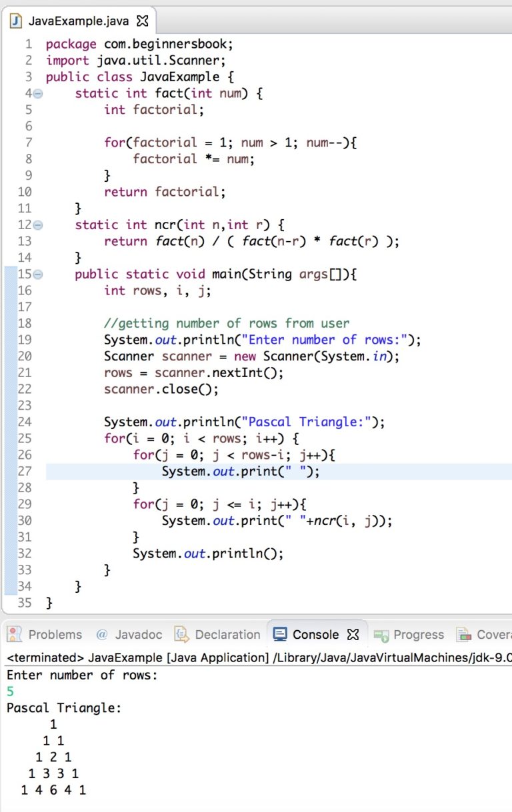Click "public class JavaExample {" declaration
Image resolution: width=512 pixels, height=812 pixels.
139,77
